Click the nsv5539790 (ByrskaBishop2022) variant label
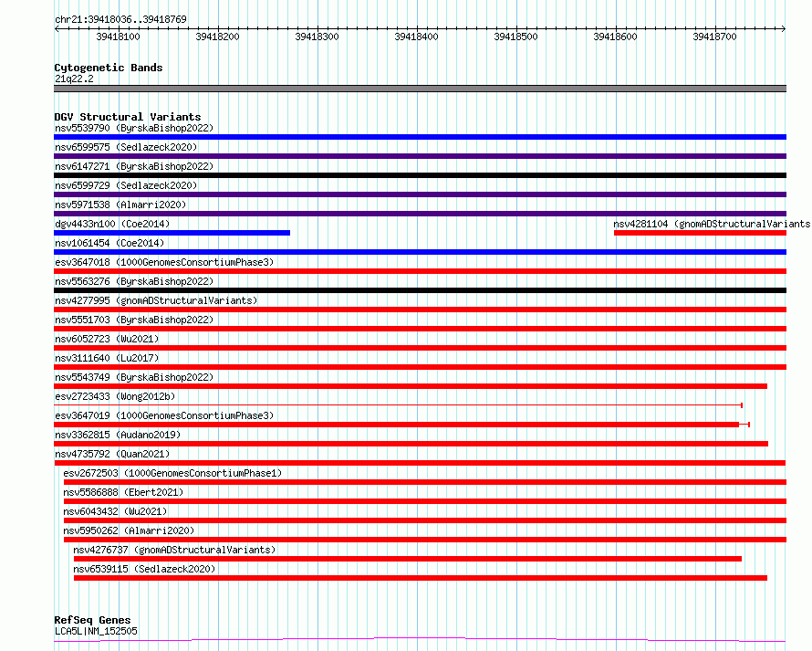Viewport: 812px width, 651px height. pyautogui.click(x=134, y=128)
